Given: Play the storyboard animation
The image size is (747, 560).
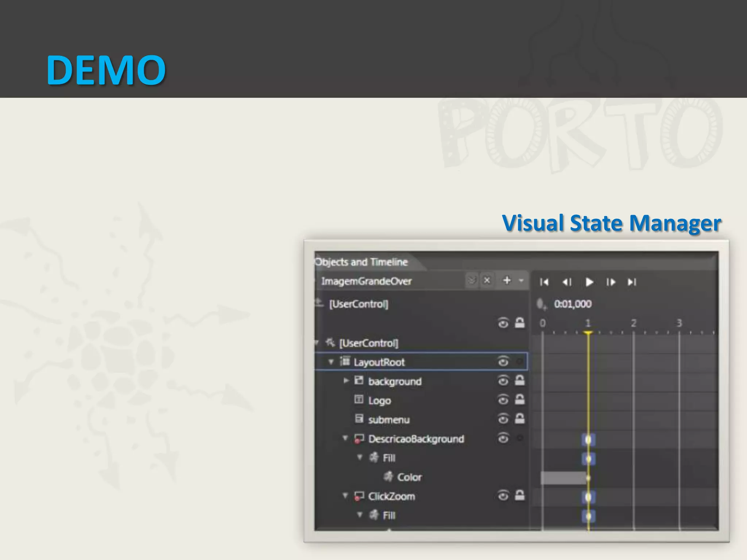Looking at the screenshot, I should point(589,282).
